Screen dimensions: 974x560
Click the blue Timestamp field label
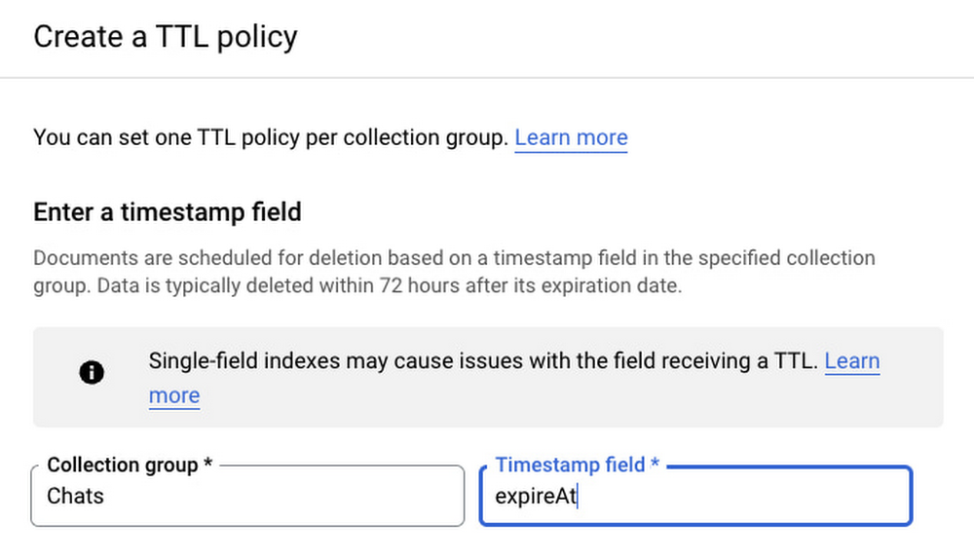[x=577, y=466]
